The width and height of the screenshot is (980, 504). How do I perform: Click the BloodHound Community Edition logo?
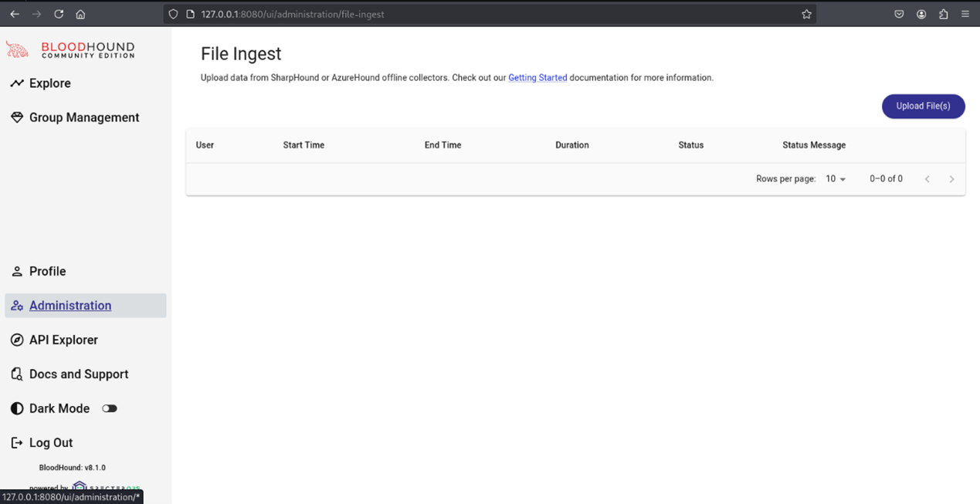[x=71, y=50]
